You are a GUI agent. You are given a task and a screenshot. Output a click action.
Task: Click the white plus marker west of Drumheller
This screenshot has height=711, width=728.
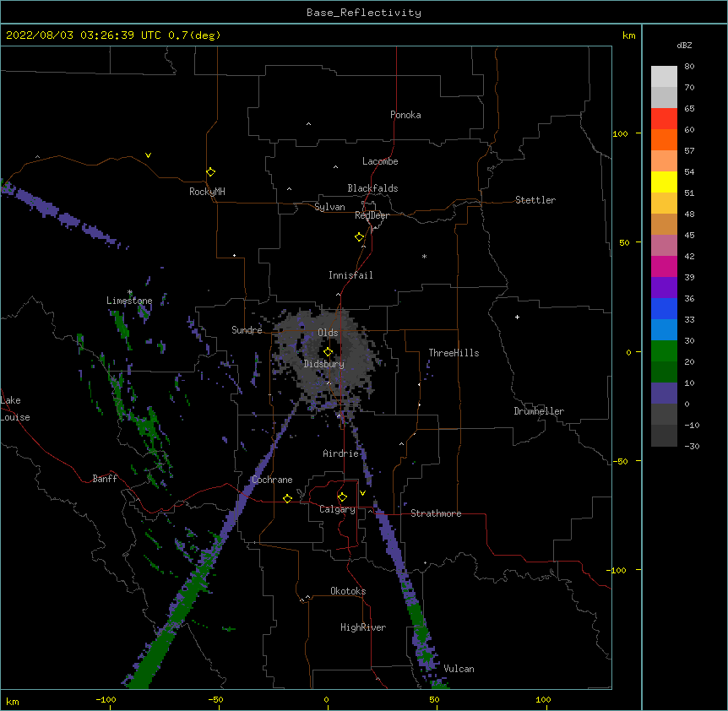[x=517, y=317]
